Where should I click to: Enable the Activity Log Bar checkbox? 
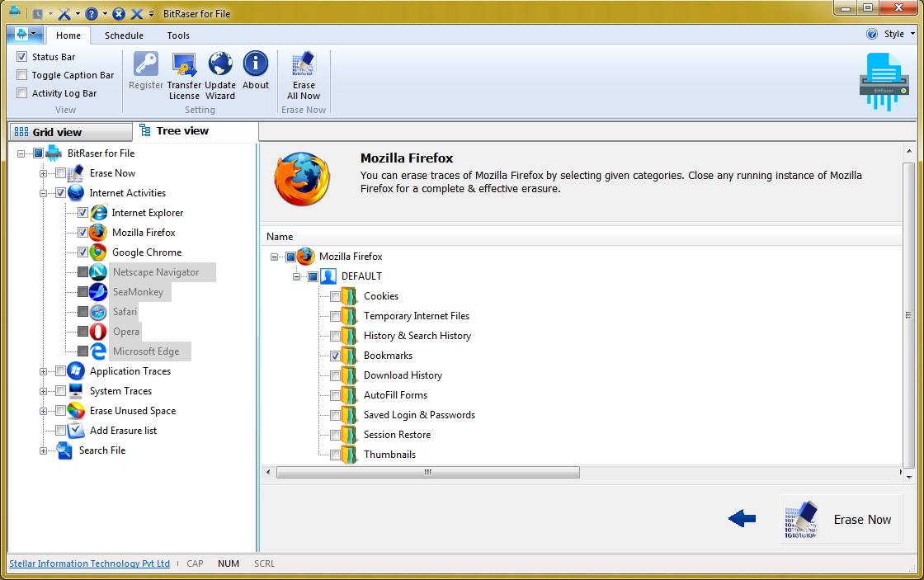(21, 93)
